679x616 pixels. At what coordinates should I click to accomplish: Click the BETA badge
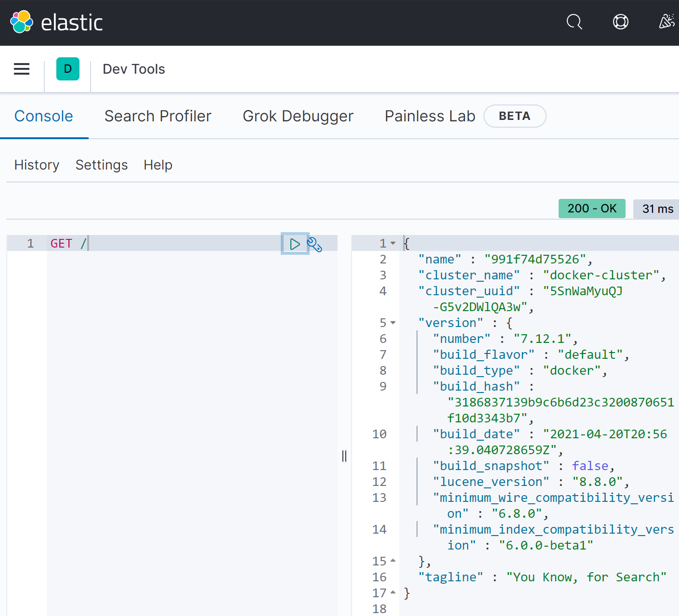point(515,116)
